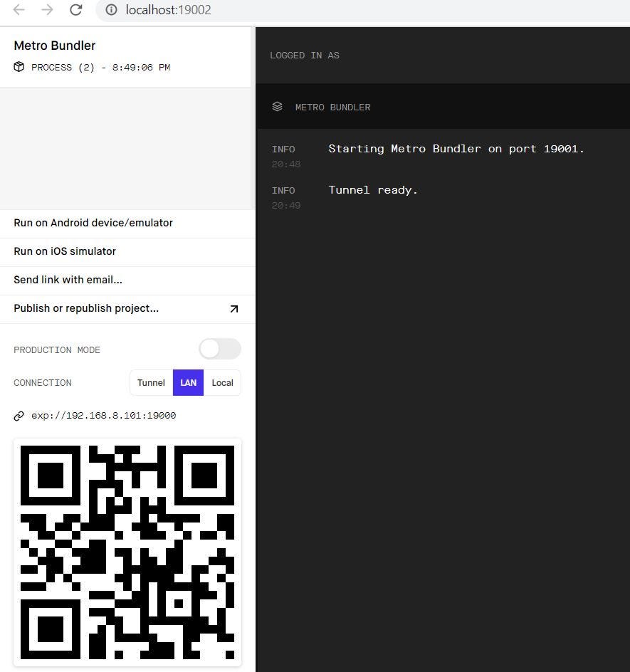Reload the page using the browser refresh icon
The height and width of the screenshot is (672, 630).
(75, 10)
